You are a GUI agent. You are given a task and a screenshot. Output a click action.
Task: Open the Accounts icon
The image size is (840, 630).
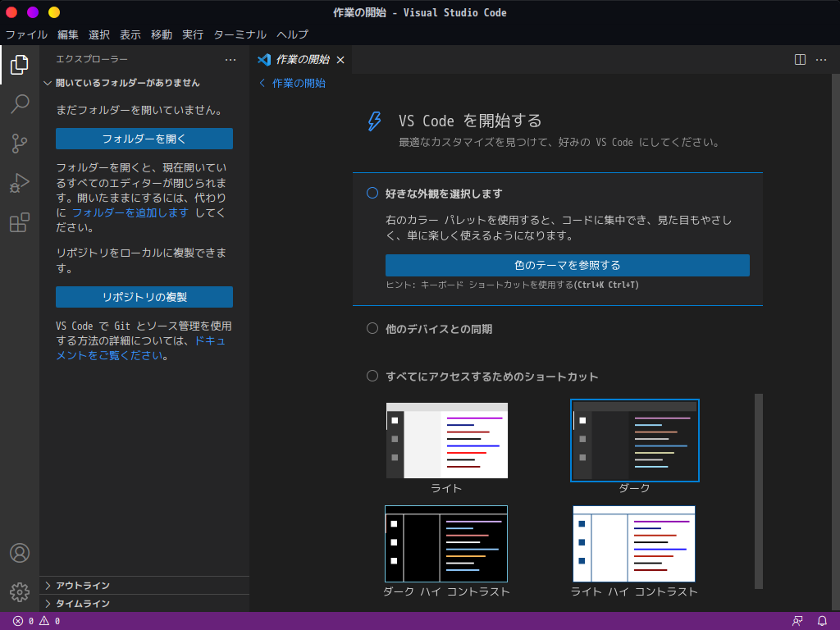(19, 554)
